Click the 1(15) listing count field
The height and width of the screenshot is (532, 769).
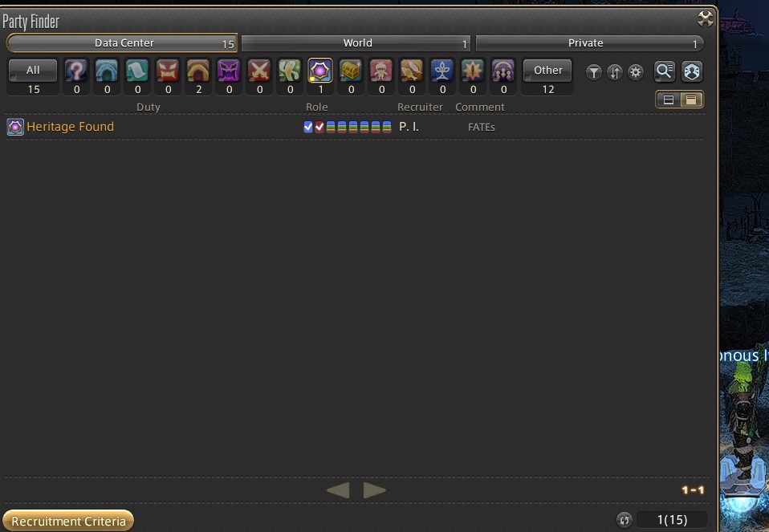671,520
